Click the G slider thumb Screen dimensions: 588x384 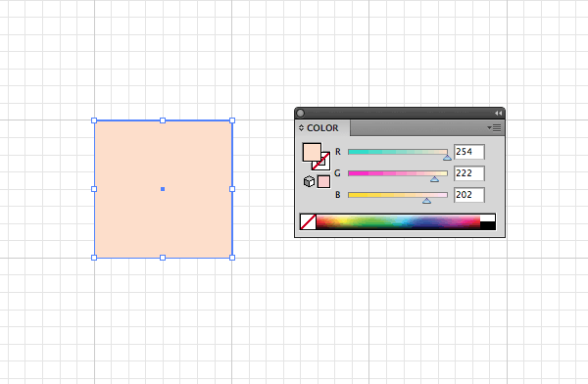pyautogui.click(x=434, y=179)
